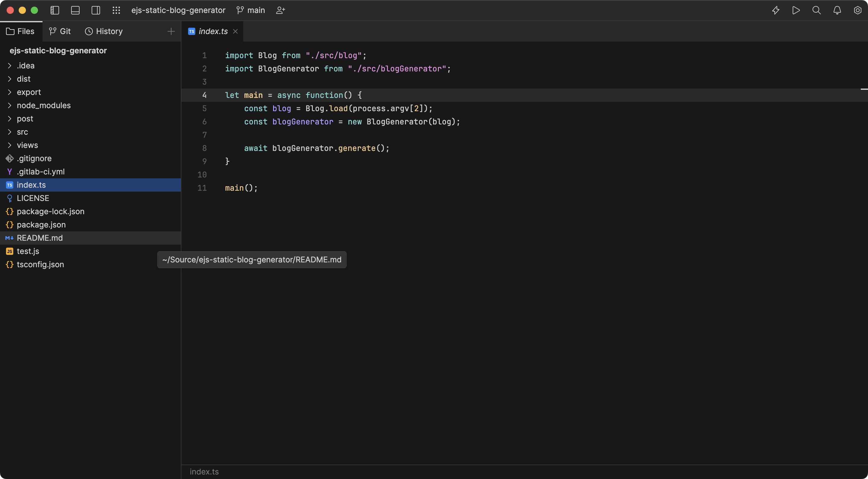Click the lightning bolt actions icon

[776, 11]
